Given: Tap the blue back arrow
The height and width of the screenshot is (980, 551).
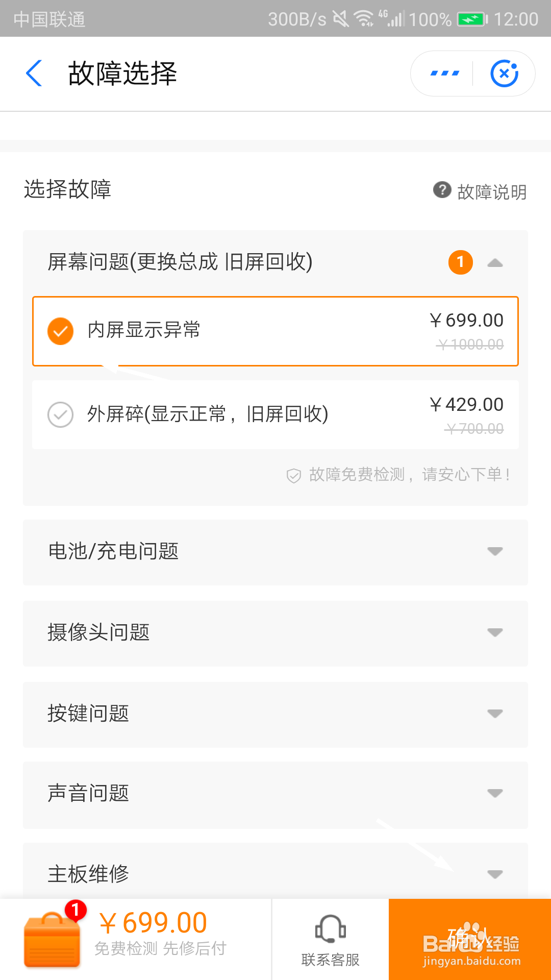Looking at the screenshot, I should [34, 73].
